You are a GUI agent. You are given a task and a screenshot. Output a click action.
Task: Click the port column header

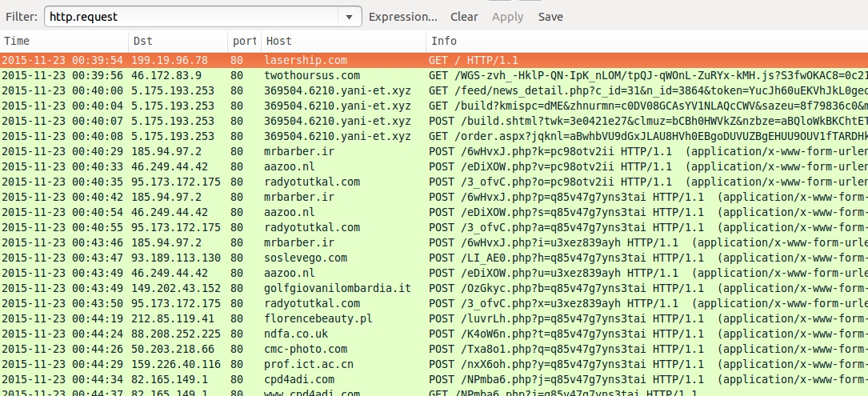pos(244,41)
